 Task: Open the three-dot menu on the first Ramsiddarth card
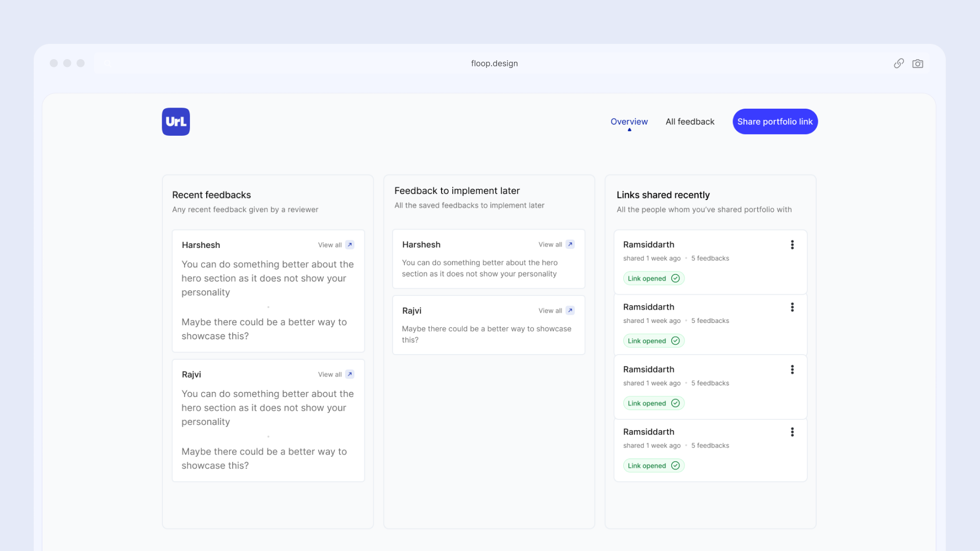[x=792, y=245]
